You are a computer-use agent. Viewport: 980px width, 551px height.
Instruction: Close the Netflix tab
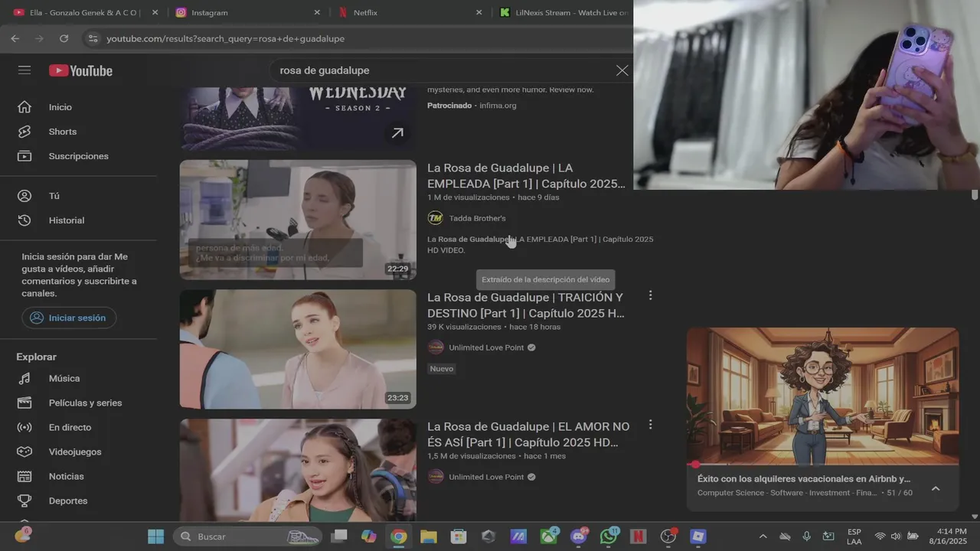point(479,12)
